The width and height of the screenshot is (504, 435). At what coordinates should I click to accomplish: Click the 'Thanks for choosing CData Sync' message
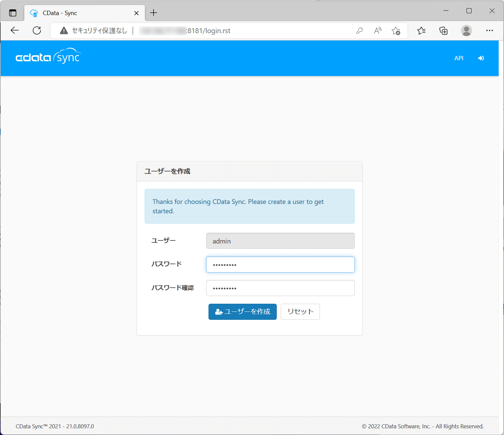click(250, 206)
